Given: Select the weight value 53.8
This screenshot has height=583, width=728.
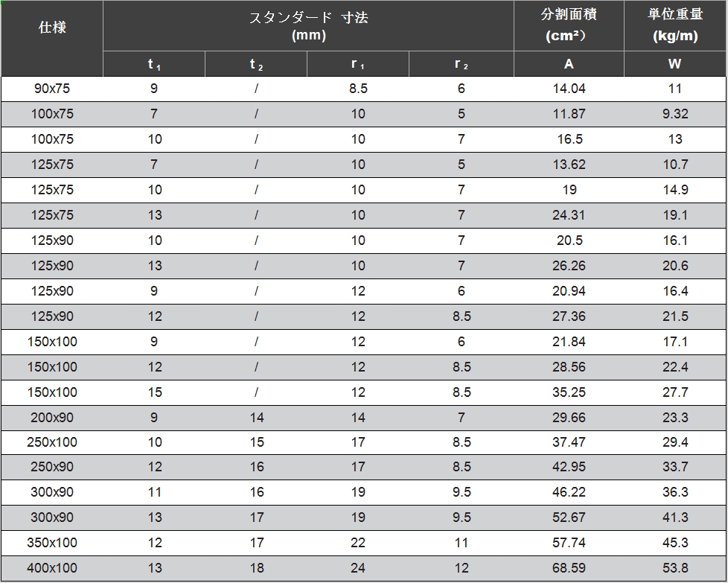Looking at the screenshot, I should click(675, 568).
